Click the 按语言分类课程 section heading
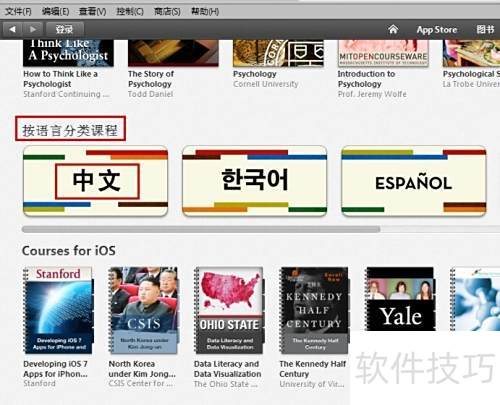This screenshot has width=500, height=405. [x=70, y=130]
